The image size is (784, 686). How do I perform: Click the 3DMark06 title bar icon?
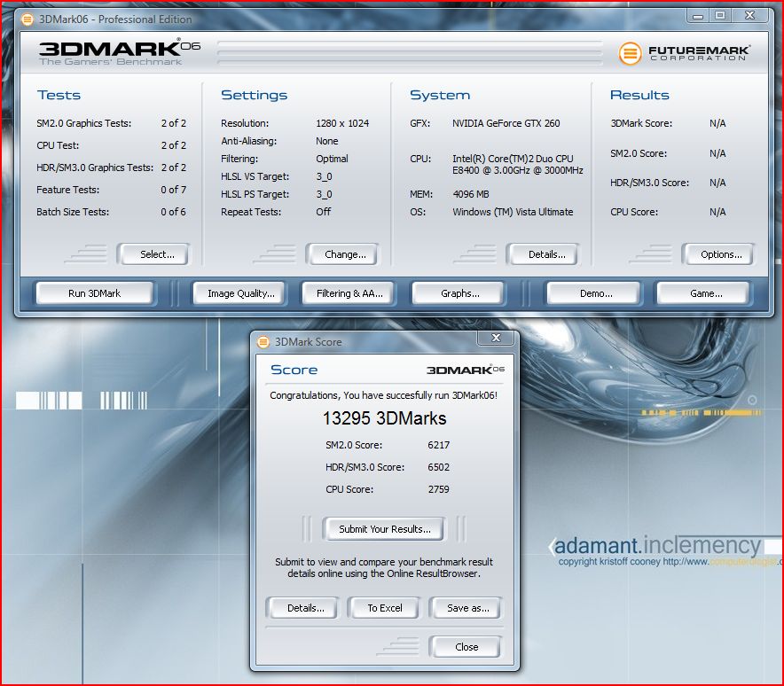pos(27,19)
